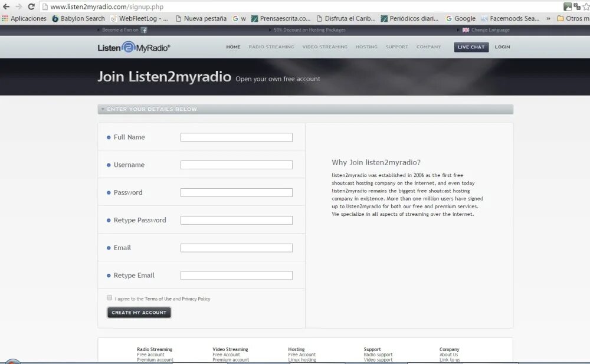The height and width of the screenshot is (364, 590).
Task: Open the Terms of Use link
Action: [x=158, y=299]
